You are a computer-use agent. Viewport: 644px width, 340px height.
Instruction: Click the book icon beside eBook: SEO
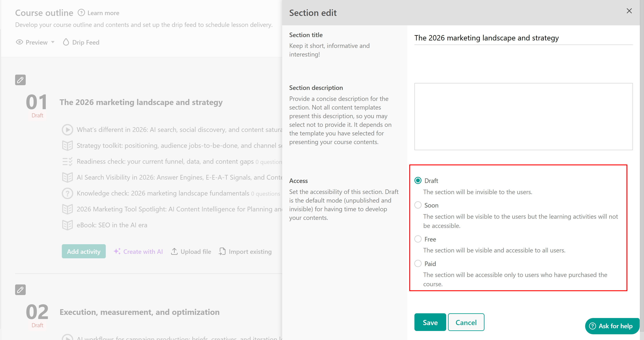point(67,225)
